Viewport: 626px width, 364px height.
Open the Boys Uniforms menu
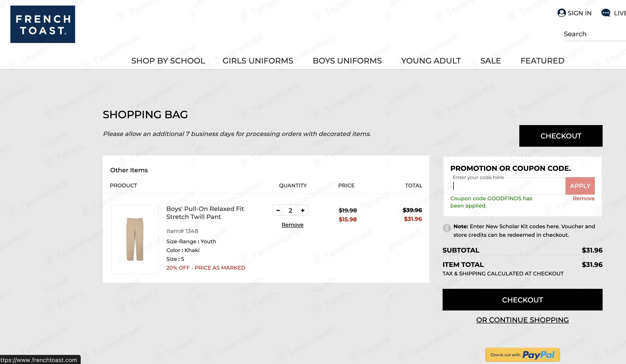tap(347, 61)
